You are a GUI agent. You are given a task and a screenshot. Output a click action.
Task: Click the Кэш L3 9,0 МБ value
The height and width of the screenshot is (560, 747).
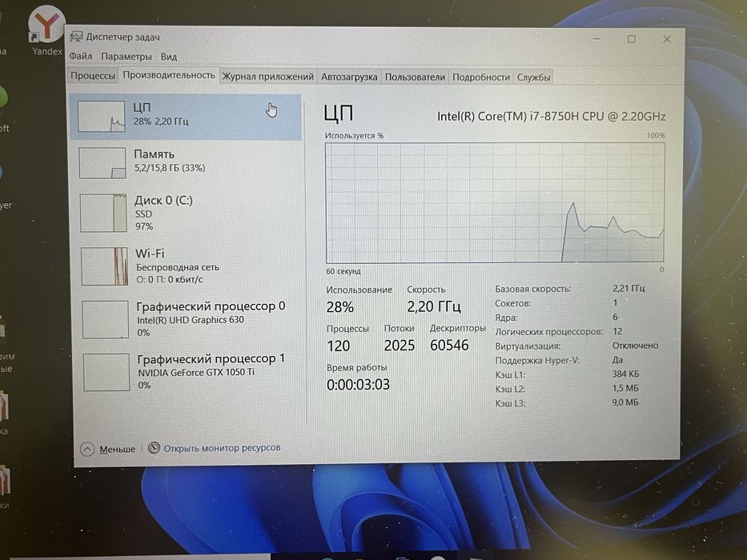click(x=625, y=402)
